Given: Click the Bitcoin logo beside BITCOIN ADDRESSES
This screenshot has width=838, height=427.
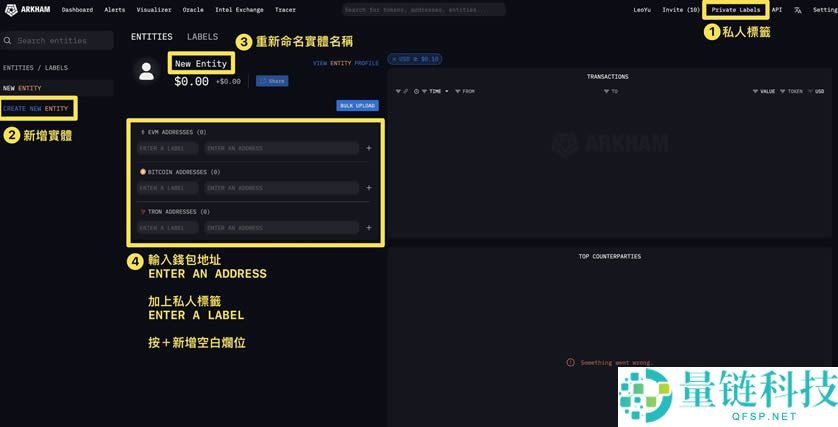Looking at the screenshot, I should pos(143,172).
